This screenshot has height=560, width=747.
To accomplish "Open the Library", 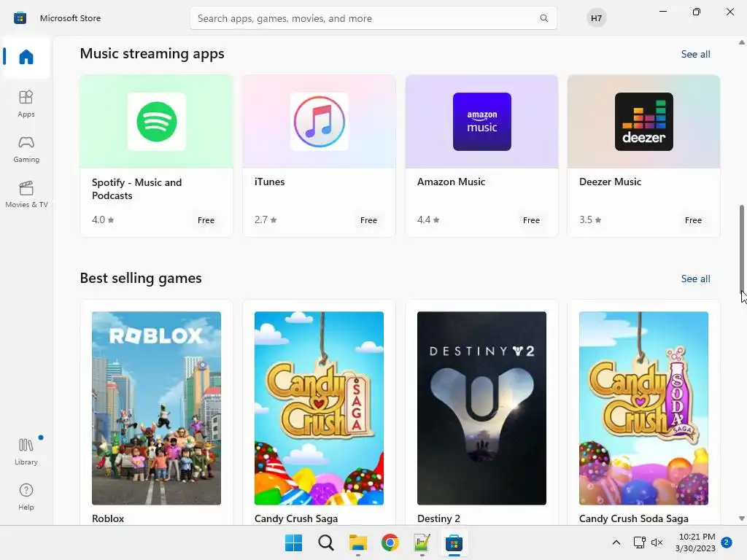I will [26, 451].
